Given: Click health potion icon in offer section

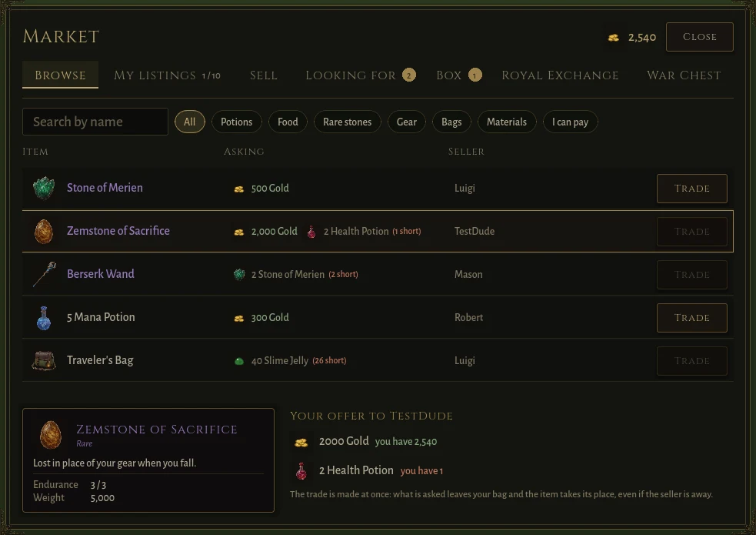Looking at the screenshot, I should (301, 471).
